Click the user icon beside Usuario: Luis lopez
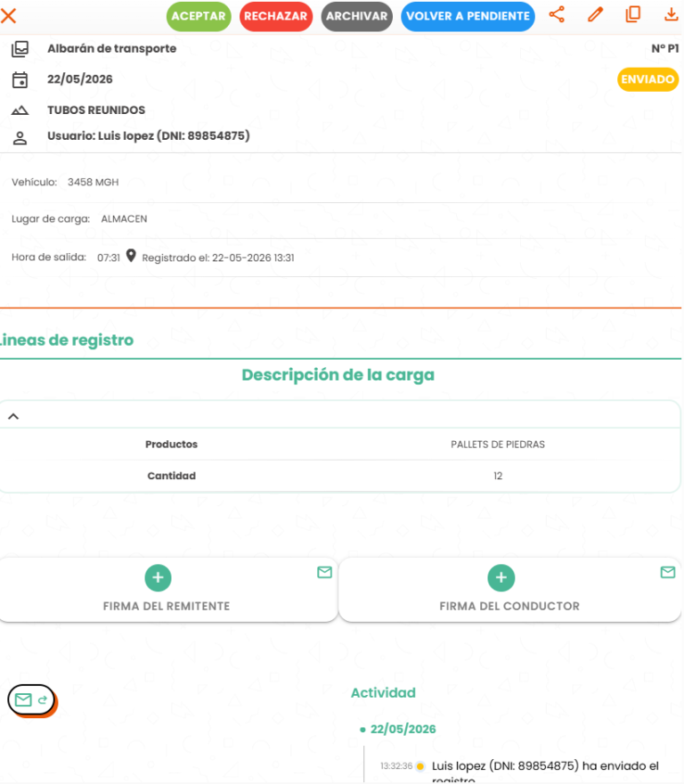Screen dimensions: 684x784 coord(20,138)
